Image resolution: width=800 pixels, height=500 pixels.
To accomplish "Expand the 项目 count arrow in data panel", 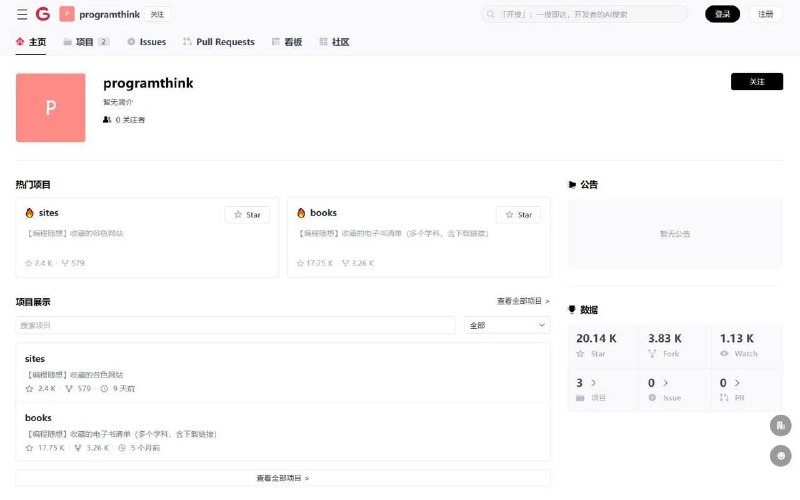I will [593, 383].
